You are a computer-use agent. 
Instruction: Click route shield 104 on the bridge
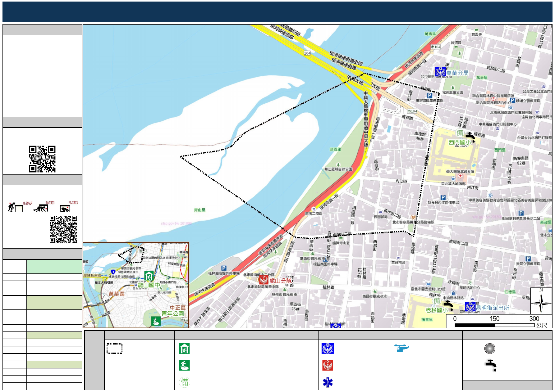click(307, 53)
